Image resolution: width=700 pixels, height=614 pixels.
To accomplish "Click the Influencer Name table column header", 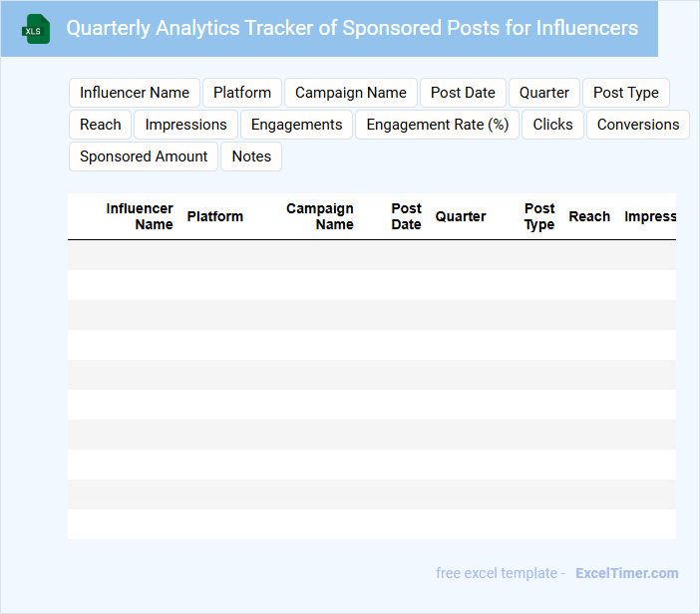I will coord(140,216).
